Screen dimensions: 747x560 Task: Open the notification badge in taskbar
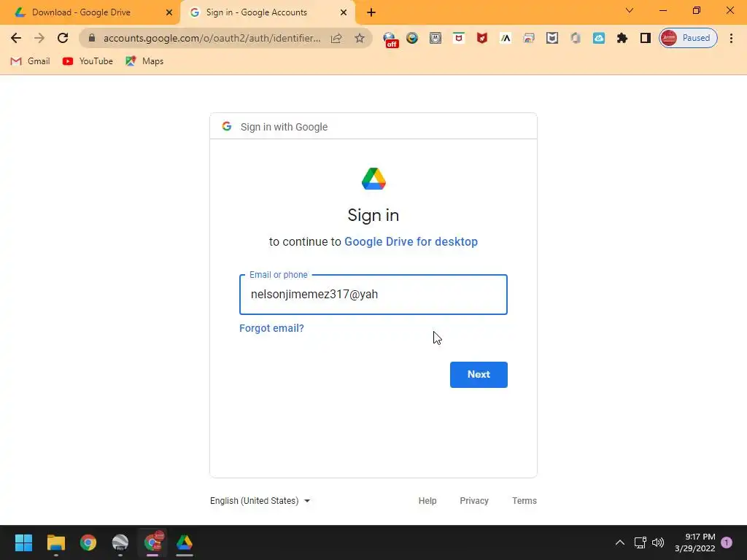click(x=727, y=542)
